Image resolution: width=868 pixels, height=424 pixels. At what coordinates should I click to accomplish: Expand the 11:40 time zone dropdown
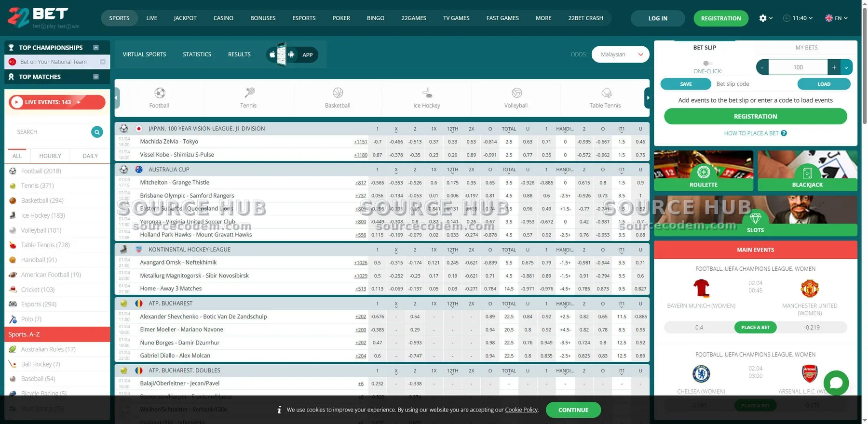[x=799, y=18]
